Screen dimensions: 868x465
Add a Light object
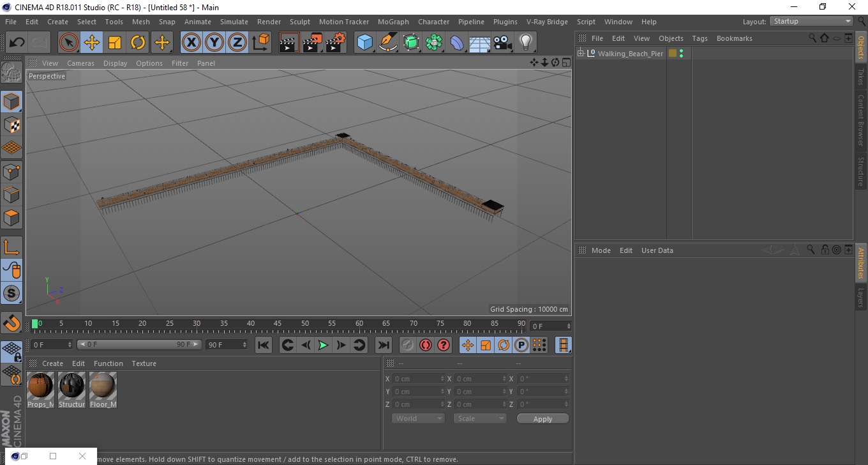pyautogui.click(x=526, y=43)
